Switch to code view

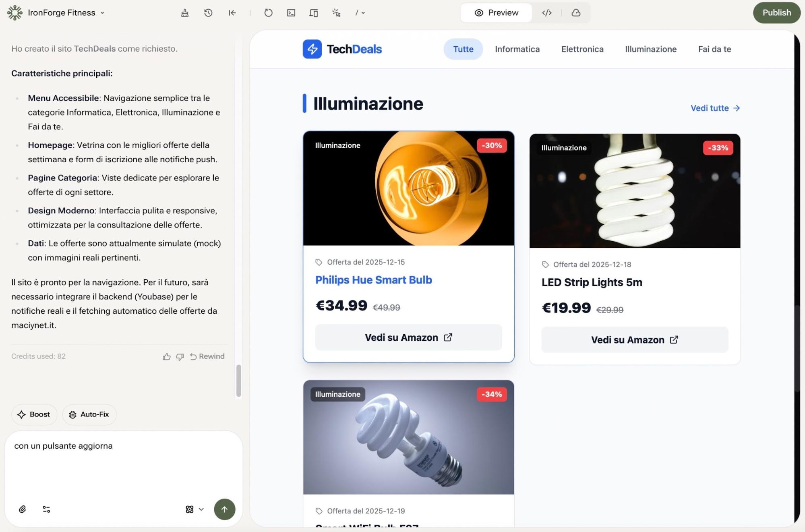tap(546, 13)
